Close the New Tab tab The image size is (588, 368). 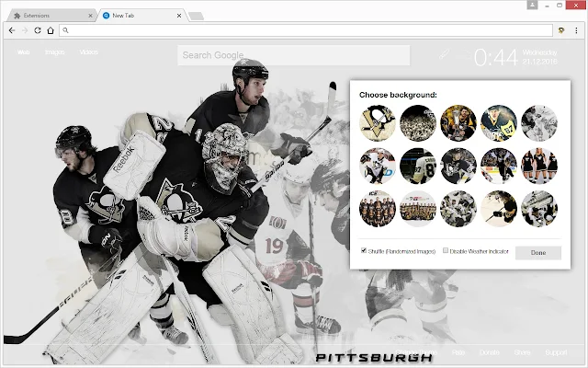(179, 16)
